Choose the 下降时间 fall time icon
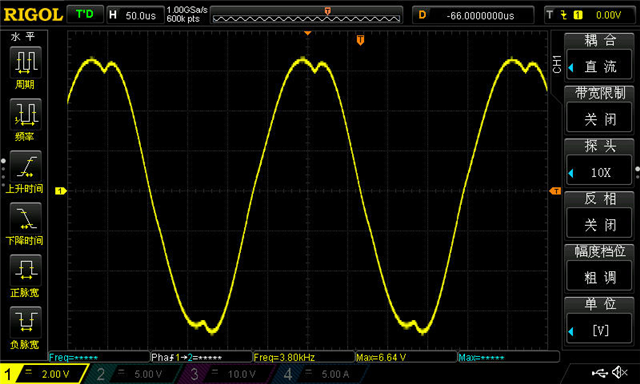 [25, 218]
